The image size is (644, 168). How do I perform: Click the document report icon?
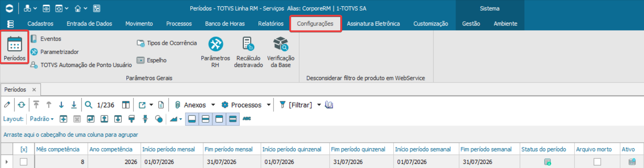pos(161,105)
